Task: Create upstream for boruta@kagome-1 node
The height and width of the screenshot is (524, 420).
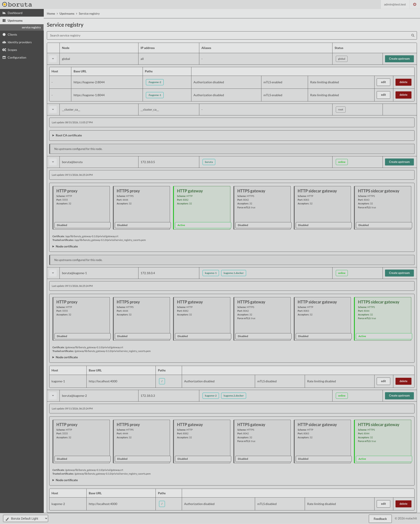Action: click(x=399, y=273)
